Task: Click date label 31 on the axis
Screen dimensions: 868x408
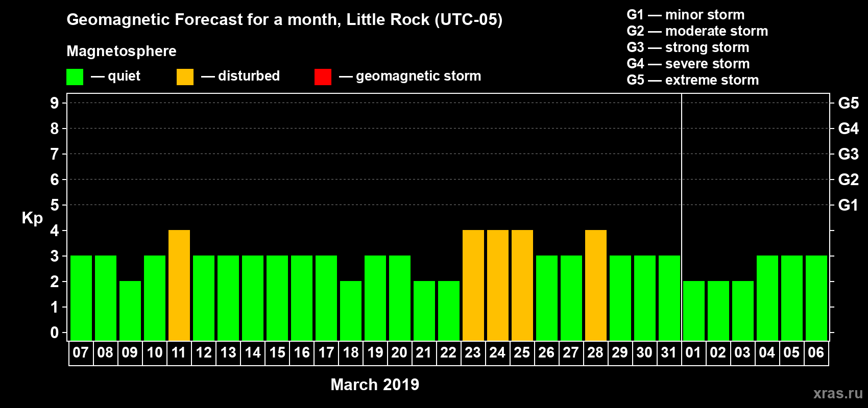Action: [669, 353]
